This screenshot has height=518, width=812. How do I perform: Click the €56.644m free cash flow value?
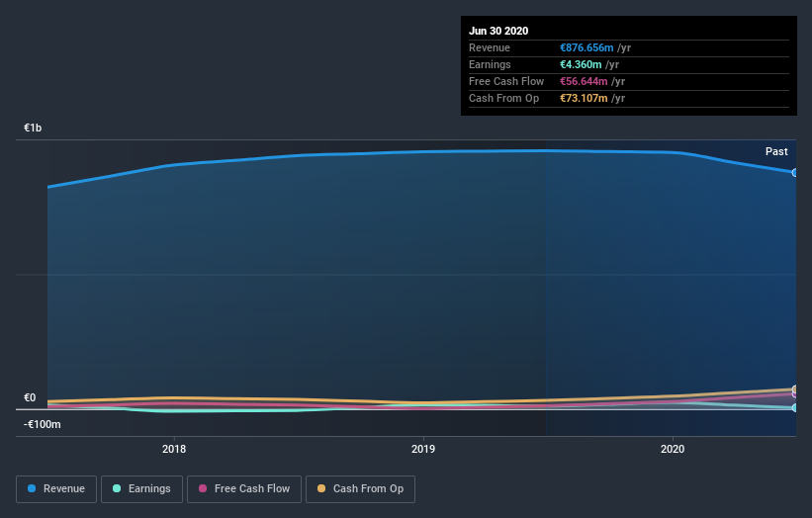(584, 81)
